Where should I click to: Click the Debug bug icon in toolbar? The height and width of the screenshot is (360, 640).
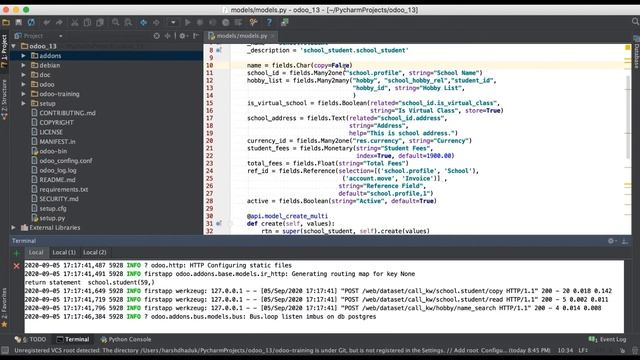[x=200, y=22]
